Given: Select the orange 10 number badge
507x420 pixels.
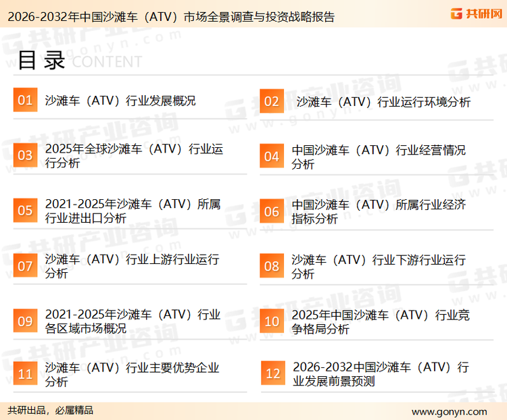Looking at the screenshot, I should pyautogui.click(x=272, y=321).
